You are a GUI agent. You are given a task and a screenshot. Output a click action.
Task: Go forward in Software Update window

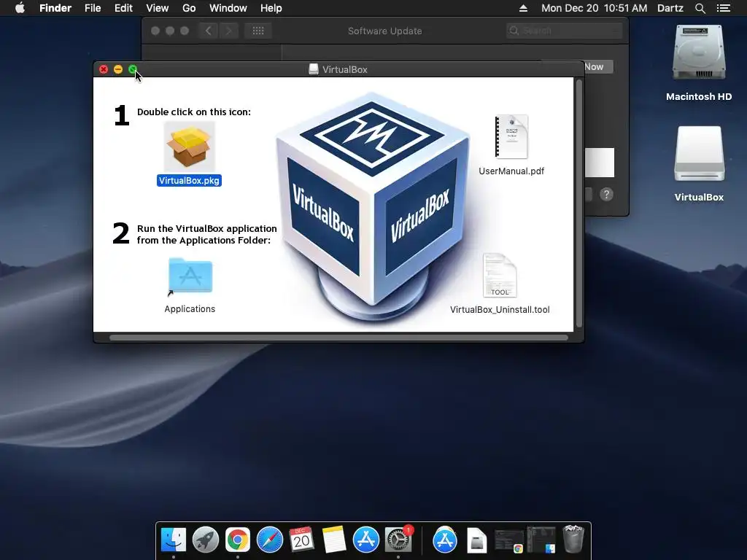(228, 31)
